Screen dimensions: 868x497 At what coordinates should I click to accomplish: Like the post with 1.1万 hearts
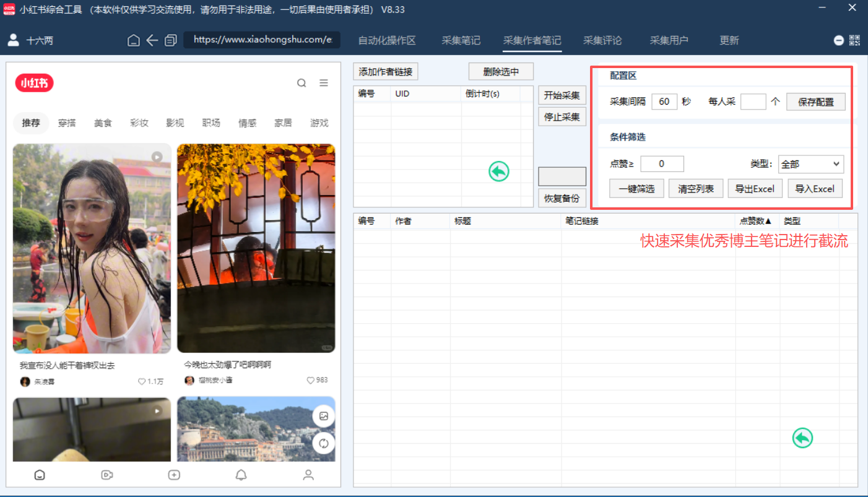pyautogui.click(x=142, y=381)
